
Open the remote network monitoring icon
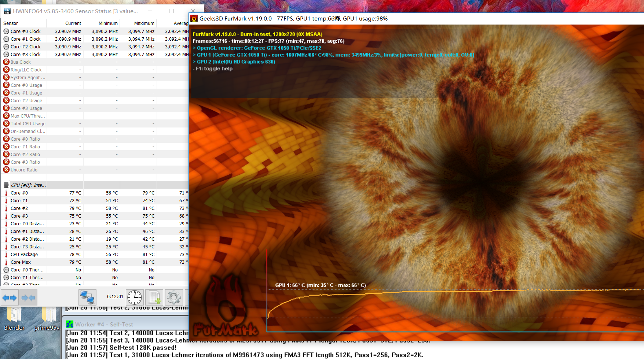(87, 297)
